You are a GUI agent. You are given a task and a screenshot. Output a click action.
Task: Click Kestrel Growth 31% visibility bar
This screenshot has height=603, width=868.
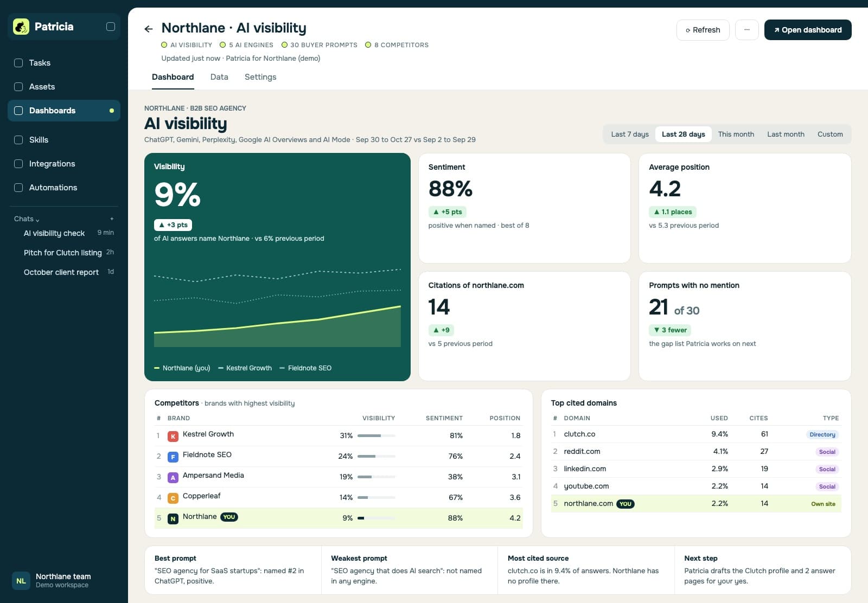376,436
